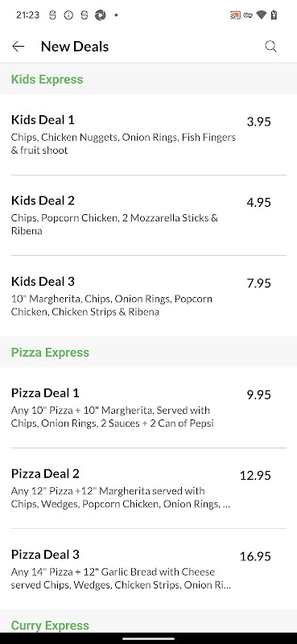Tap the battery status icon
This screenshot has width=297, height=644.
click(x=274, y=15)
